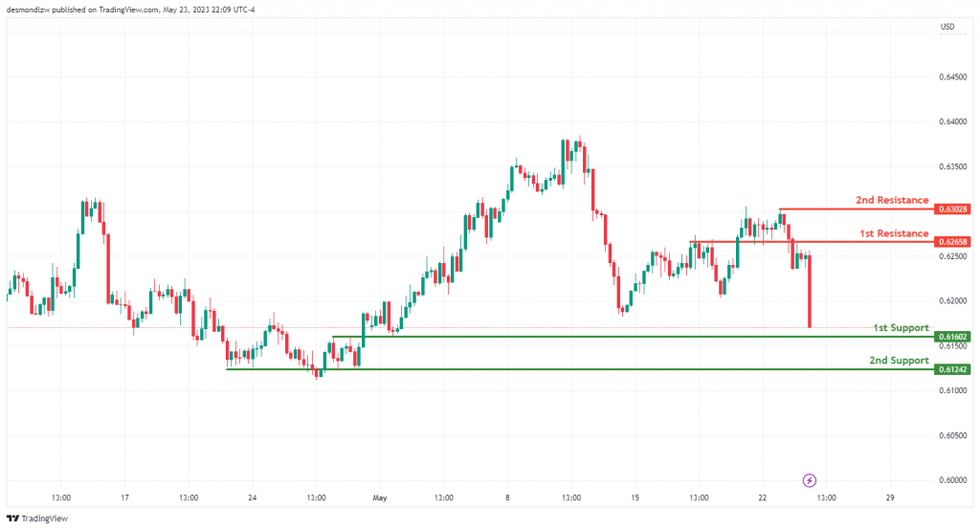Click the USD currency label
Screen dimensions: 980x530
947,27
